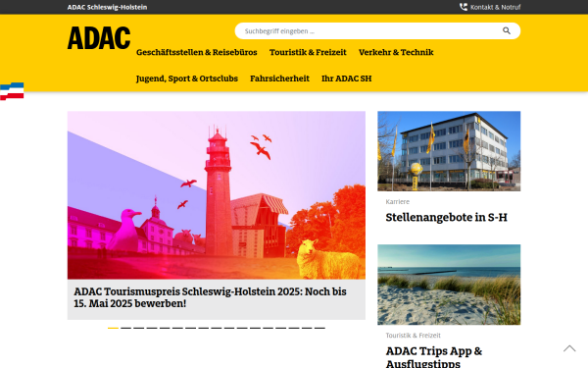
Task: Click the ADAC office building photo
Action: pyautogui.click(x=449, y=151)
